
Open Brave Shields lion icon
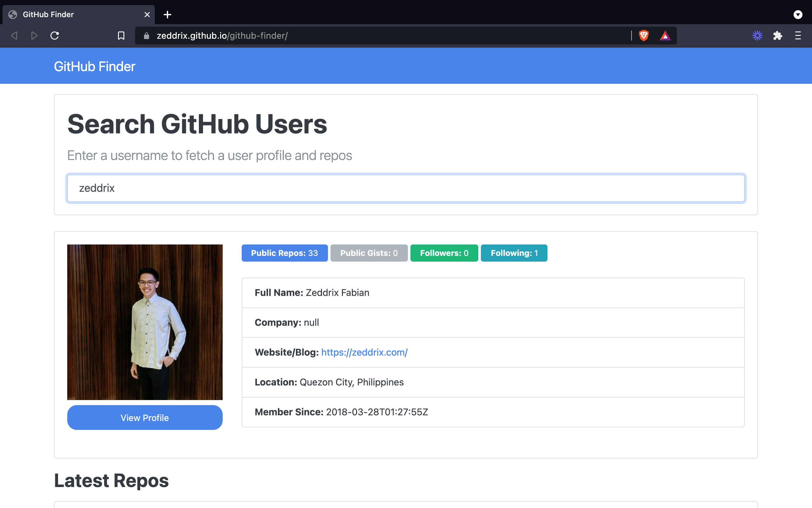pos(644,36)
